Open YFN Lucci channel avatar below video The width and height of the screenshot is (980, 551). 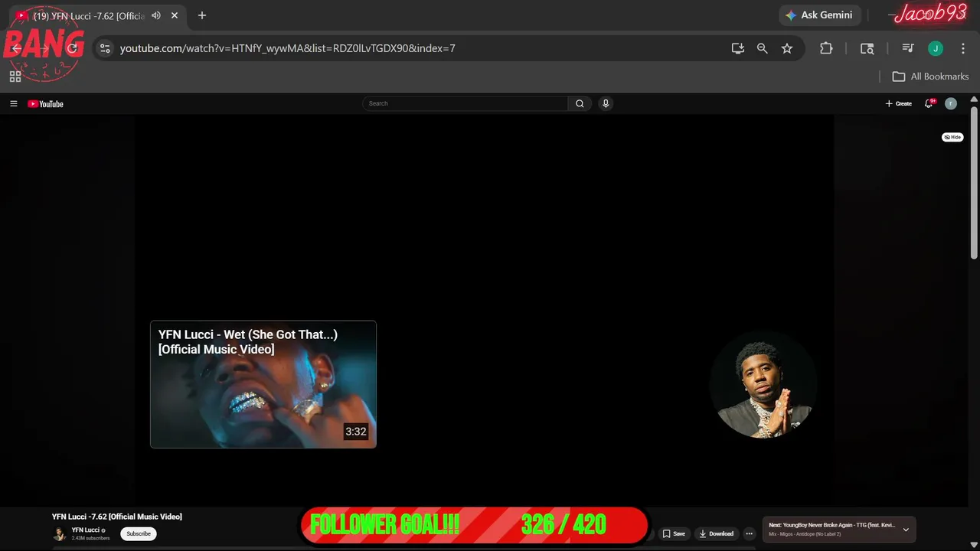[x=59, y=533]
